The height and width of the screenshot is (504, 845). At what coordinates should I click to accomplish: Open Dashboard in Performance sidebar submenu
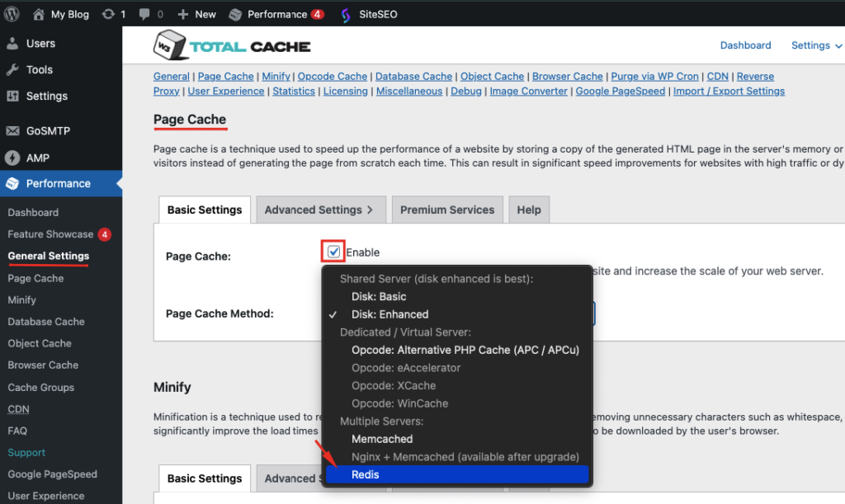click(33, 213)
